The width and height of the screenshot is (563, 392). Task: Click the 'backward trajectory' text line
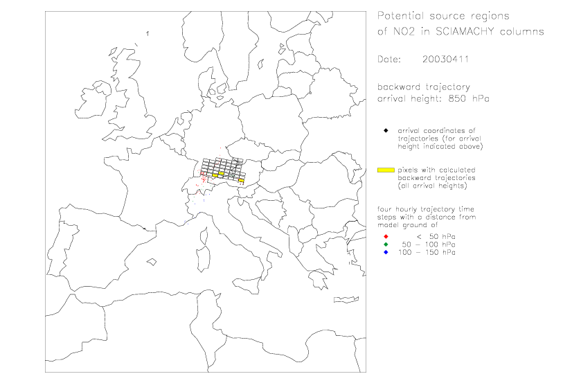point(424,87)
